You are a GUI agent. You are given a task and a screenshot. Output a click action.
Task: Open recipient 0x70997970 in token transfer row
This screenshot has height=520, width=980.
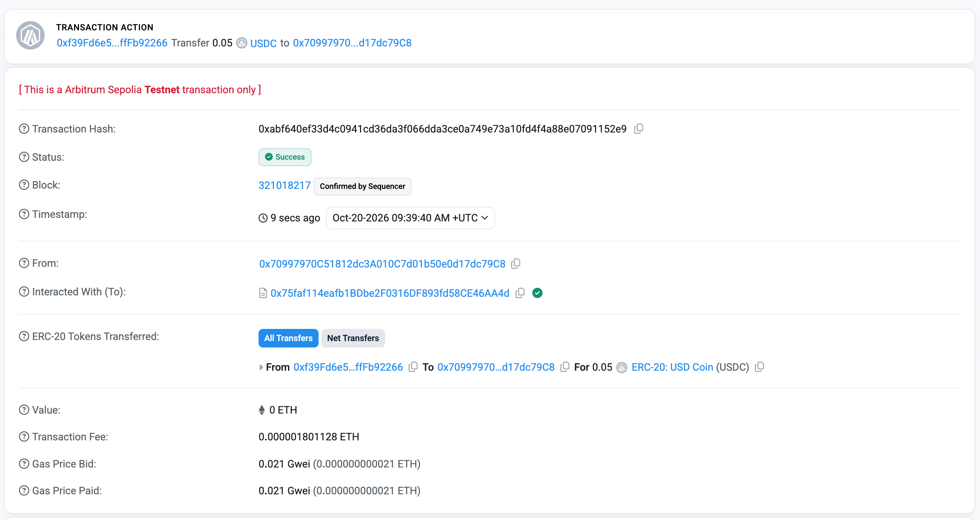(496, 367)
